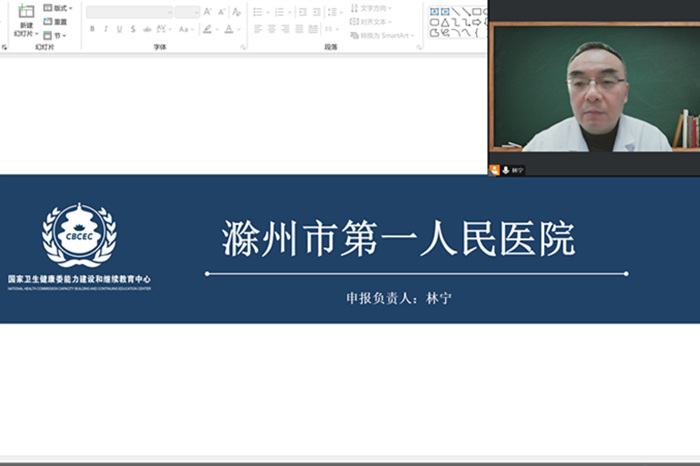Open the font color picker
700x466 pixels.
pyautogui.click(x=227, y=29)
